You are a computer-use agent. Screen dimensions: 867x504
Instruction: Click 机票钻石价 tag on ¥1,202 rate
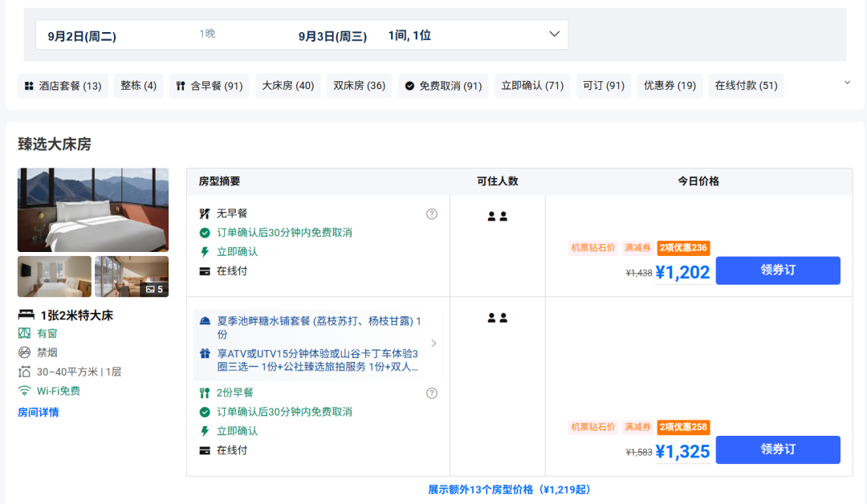click(592, 247)
